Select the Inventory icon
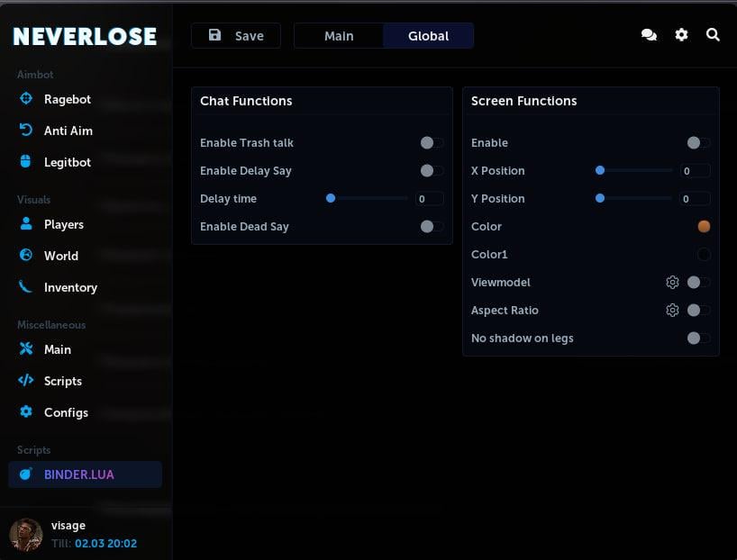Image resolution: width=737 pixels, height=560 pixels. (25, 287)
